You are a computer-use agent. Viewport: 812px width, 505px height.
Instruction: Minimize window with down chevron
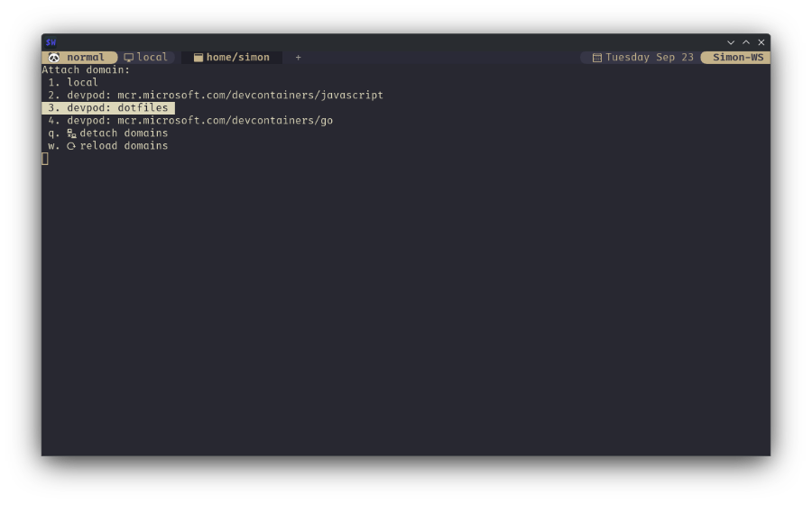point(731,42)
